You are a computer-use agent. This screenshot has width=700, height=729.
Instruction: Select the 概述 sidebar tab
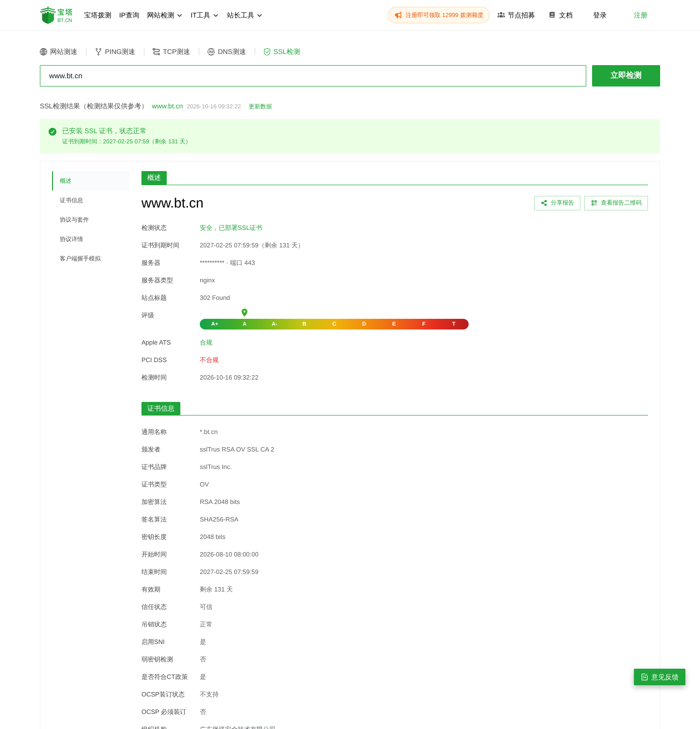(x=91, y=181)
